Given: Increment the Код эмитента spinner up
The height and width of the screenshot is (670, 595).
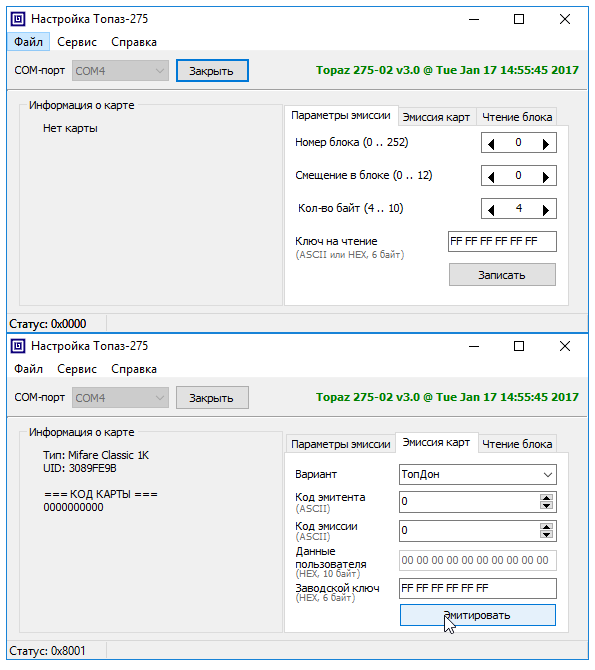Looking at the screenshot, I should click(546, 498).
